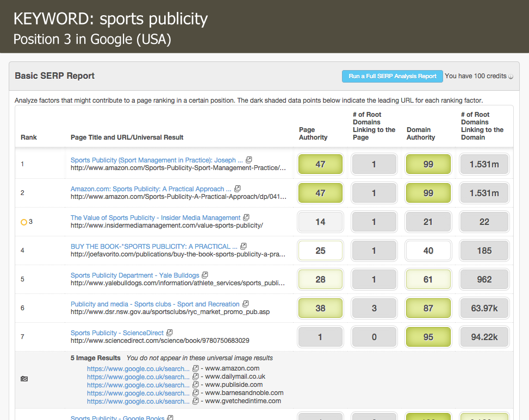
Task: Click Domain Authority 87 cell in rank 6 row
Action: click(428, 308)
